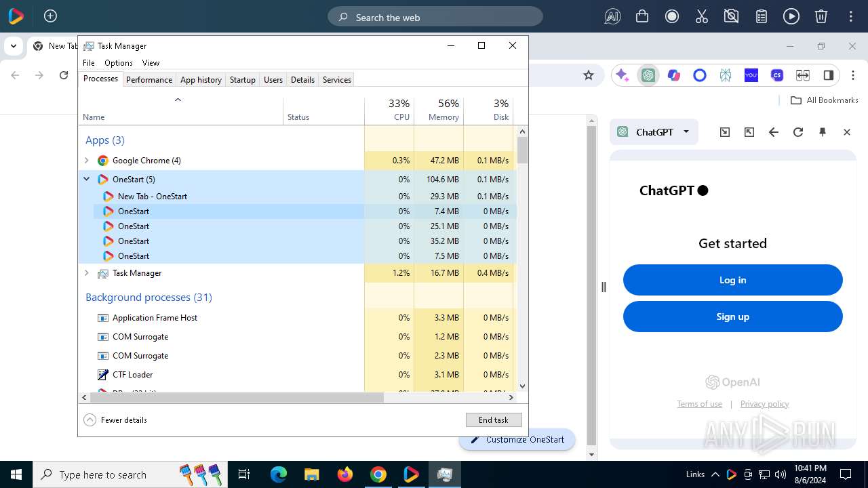Open the All Bookmarks folder
This screenshot has width=868, height=488.
click(825, 100)
